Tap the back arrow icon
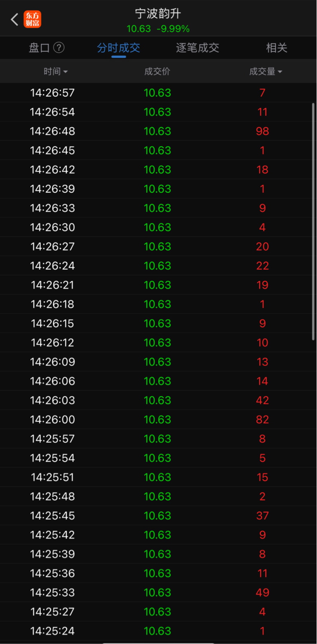 pos(14,19)
